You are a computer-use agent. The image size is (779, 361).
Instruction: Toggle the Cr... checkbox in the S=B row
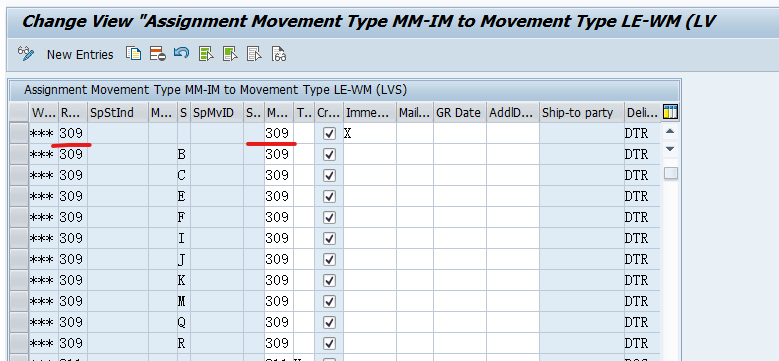329,154
